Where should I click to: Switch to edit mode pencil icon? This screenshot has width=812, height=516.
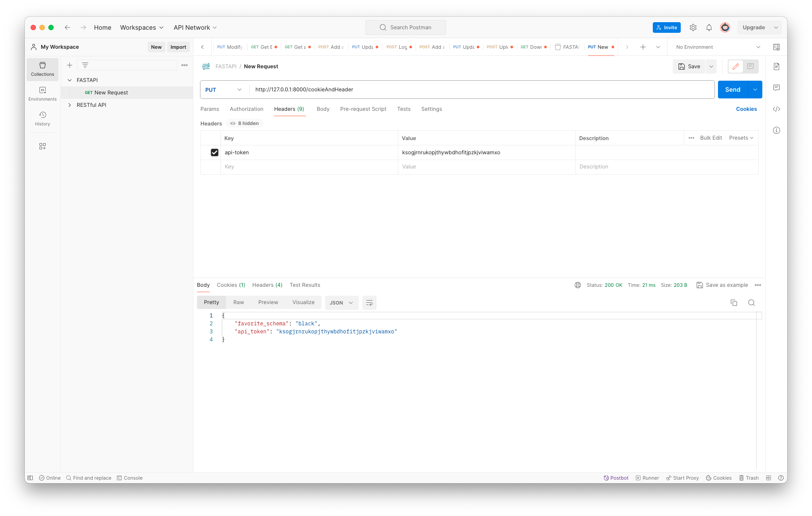click(736, 66)
